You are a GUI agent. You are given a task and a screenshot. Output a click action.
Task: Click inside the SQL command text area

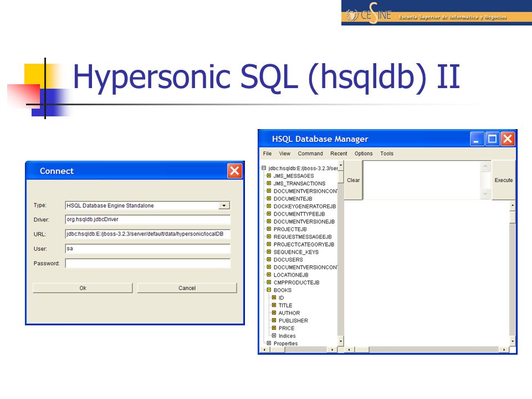[422, 180]
